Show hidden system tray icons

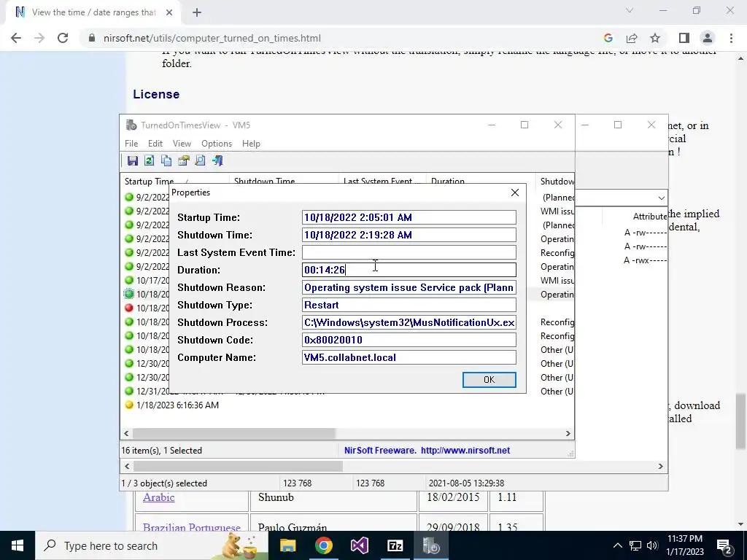pyautogui.click(x=617, y=545)
